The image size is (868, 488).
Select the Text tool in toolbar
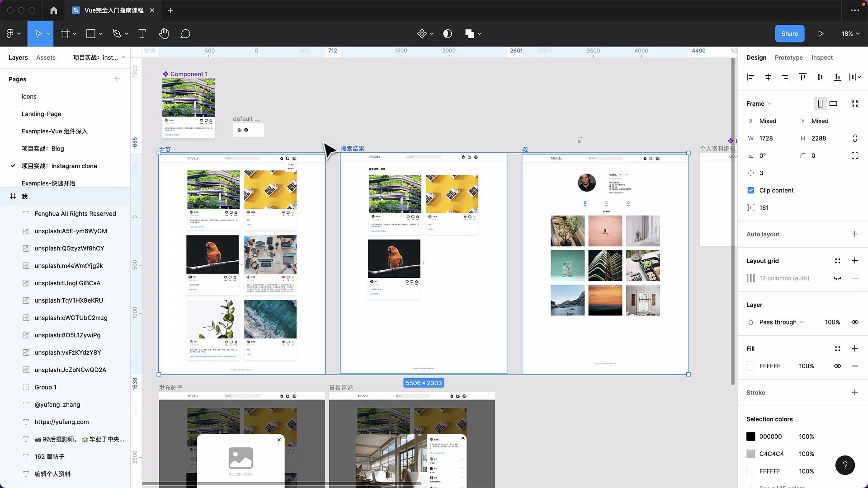142,34
